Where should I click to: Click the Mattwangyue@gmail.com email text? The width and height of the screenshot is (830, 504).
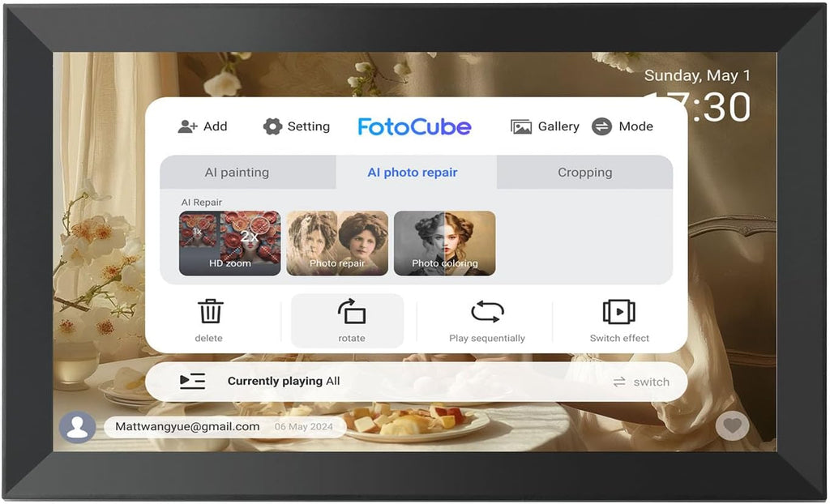point(187,427)
